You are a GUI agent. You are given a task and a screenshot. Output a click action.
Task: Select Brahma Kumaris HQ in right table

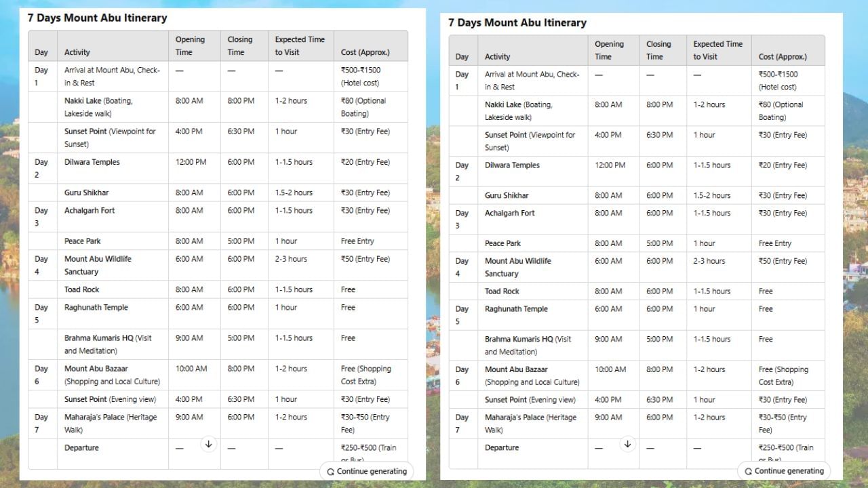click(x=528, y=345)
